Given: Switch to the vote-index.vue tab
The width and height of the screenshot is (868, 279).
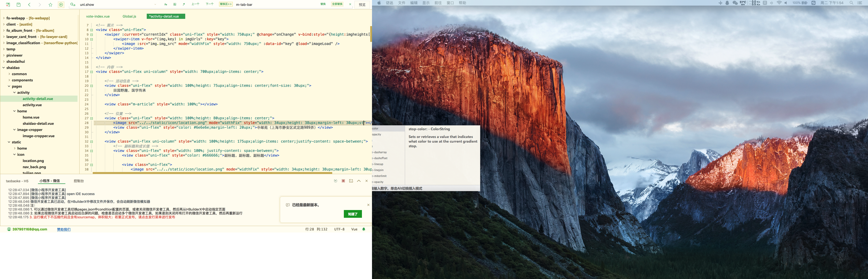Looking at the screenshot, I should click(98, 16).
